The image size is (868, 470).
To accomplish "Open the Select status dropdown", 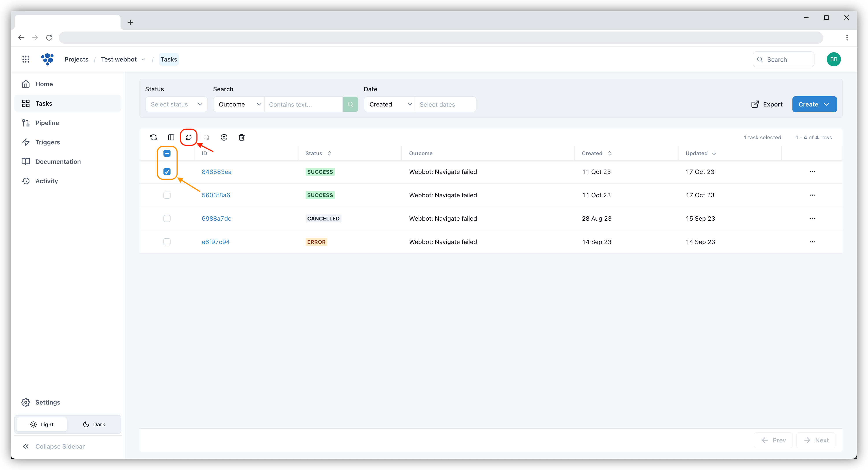I will (x=176, y=104).
